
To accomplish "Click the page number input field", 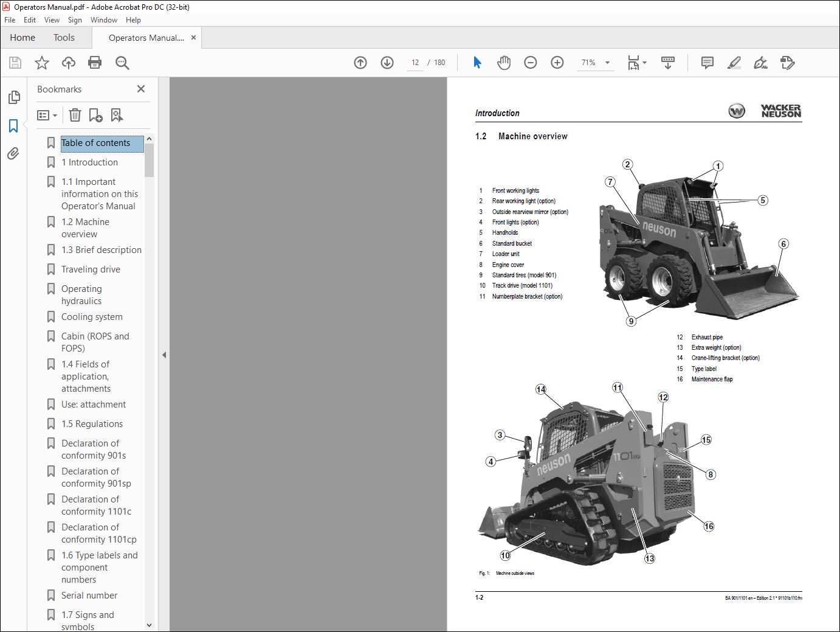I will click(x=415, y=63).
